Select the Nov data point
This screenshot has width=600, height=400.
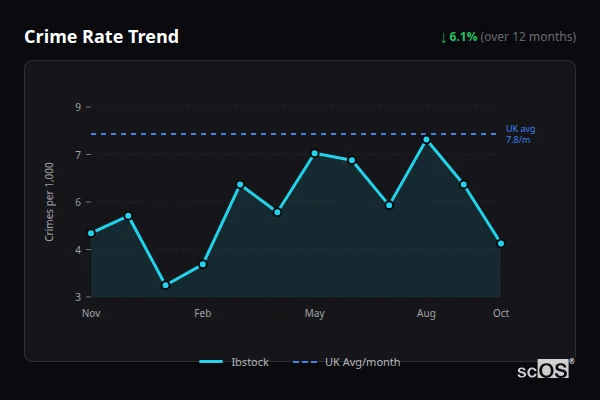coord(91,233)
